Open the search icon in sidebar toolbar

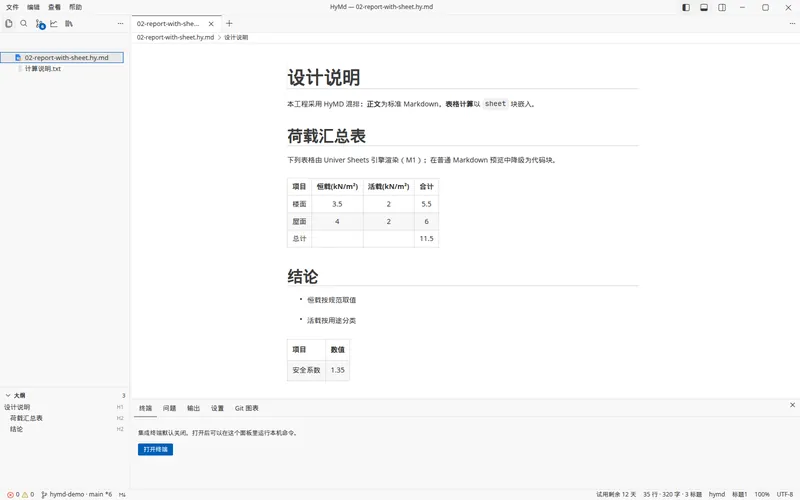[x=23, y=23]
